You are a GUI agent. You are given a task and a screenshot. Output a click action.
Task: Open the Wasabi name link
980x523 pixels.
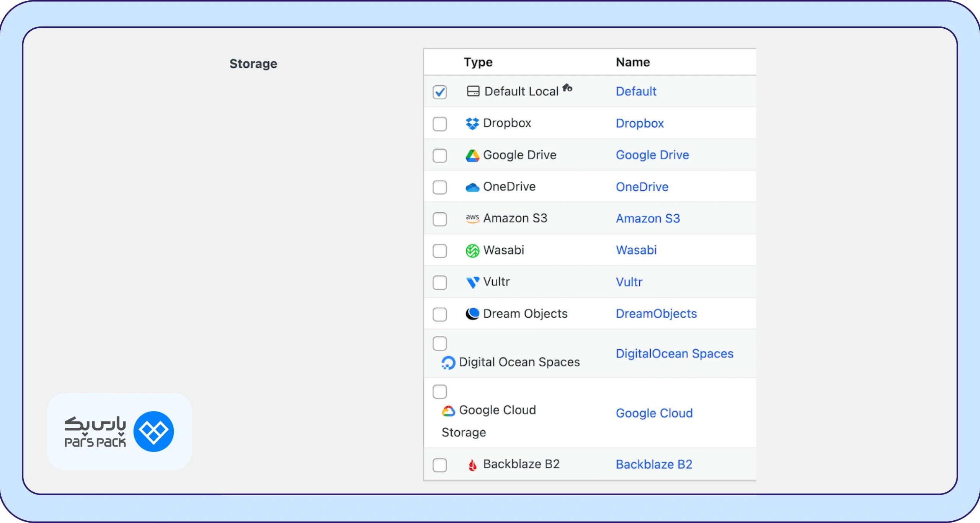point(636,250)
